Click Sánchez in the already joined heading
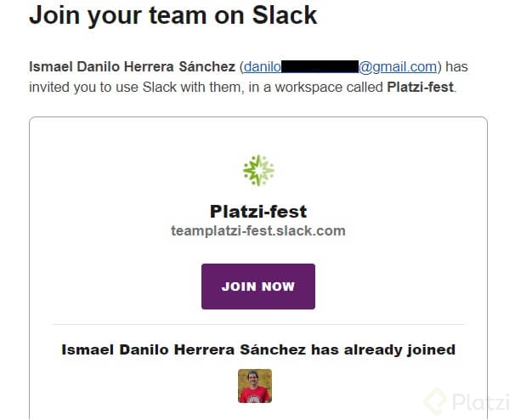Image resolution: width=515 pixels, height=420 pixels. (x=273, y=349)
